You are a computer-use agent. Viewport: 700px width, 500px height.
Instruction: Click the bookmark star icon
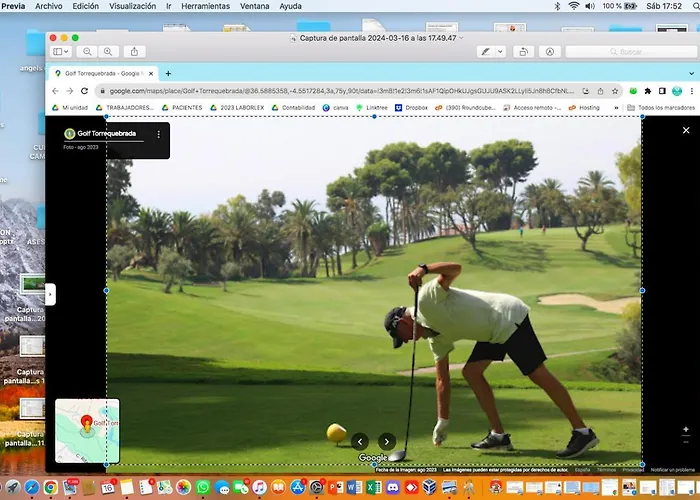[x=615, y=91]
